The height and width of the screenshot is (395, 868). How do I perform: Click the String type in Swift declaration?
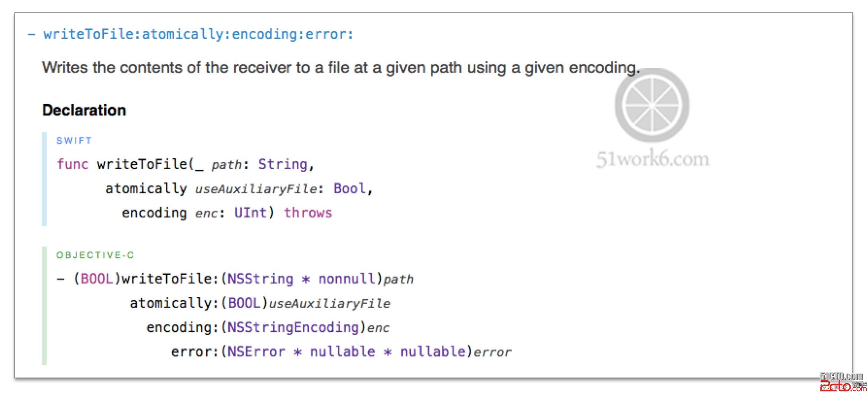[282, 164]
